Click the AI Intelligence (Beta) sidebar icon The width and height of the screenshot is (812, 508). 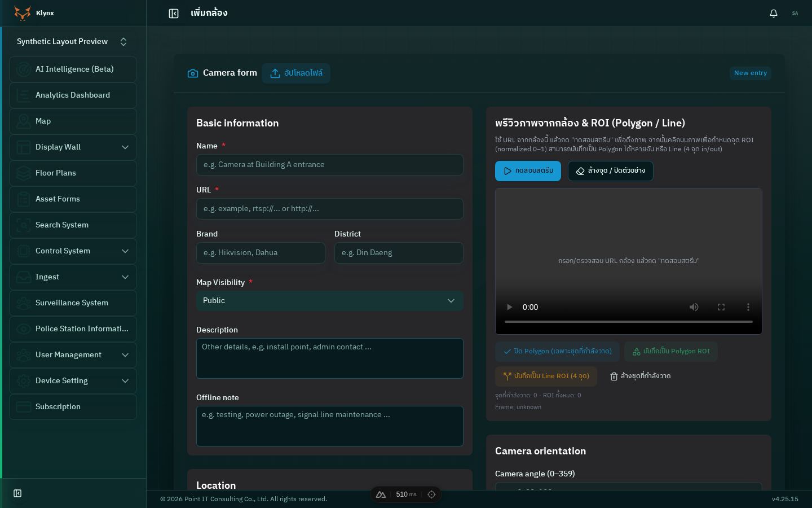click(x=23, y=69)
